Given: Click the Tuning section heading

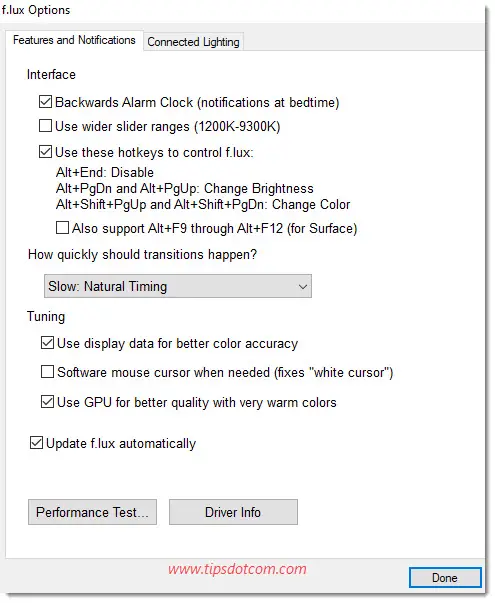Looking at the screenshot, I should pos(46,316).
